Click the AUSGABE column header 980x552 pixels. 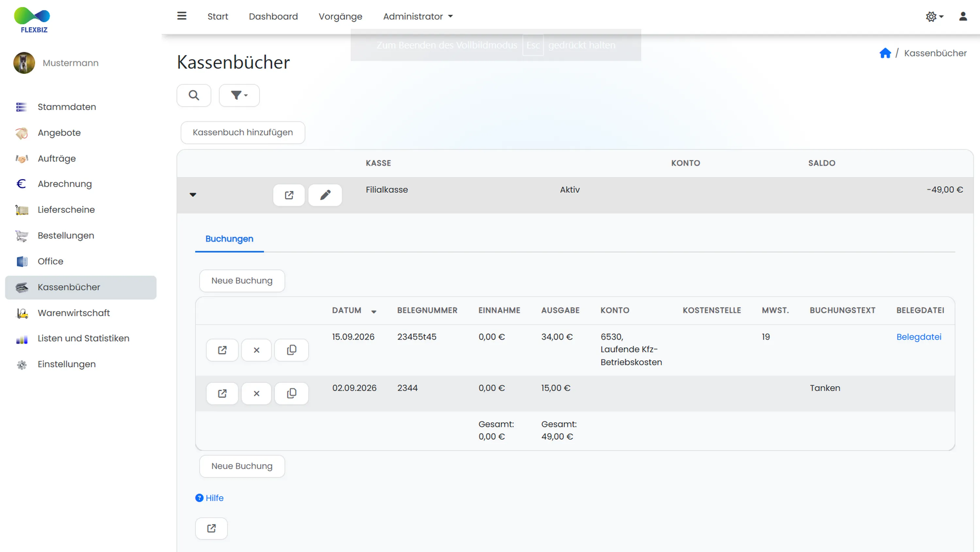[x=560, y=310]
